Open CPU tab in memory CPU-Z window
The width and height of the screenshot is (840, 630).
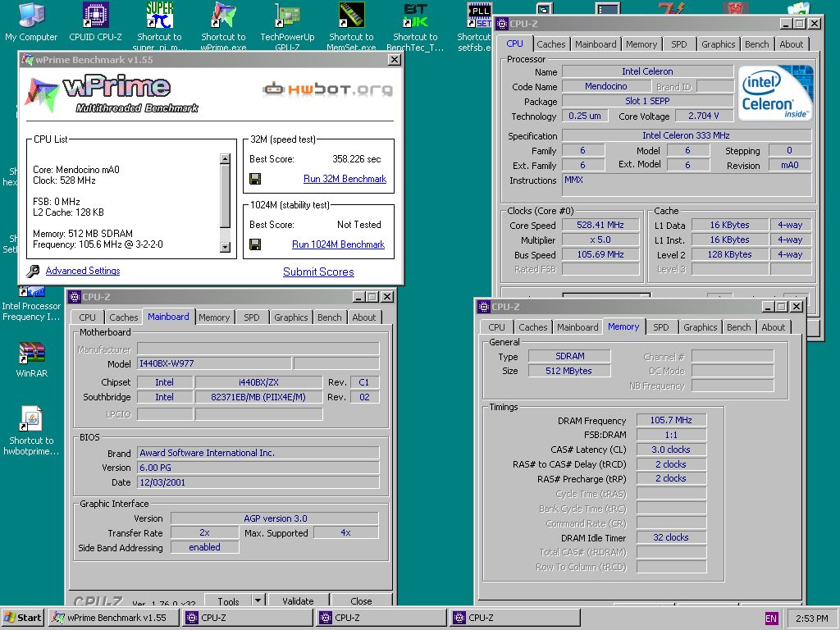tap(496, 326)
